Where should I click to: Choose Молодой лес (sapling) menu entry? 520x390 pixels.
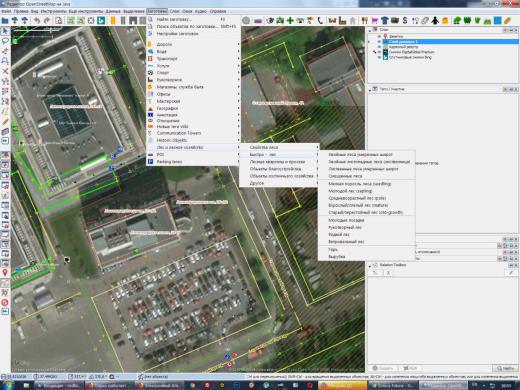coord(350,191)
